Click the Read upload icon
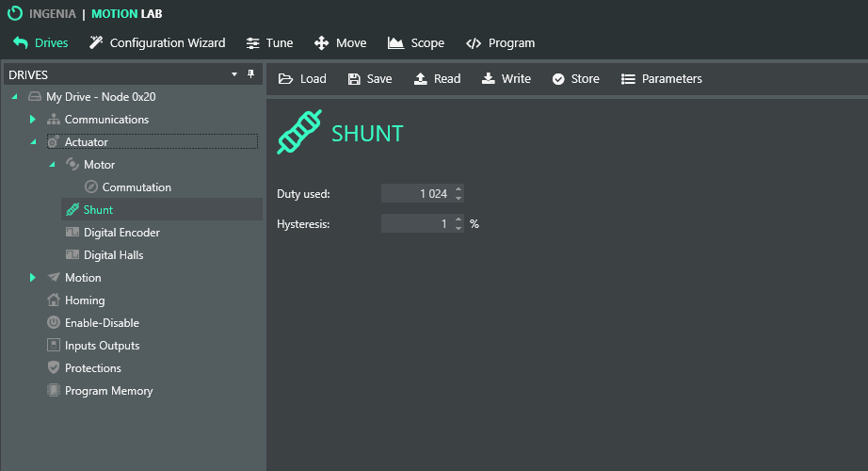This screenshot has width=868, height=471. pos(421,79)
